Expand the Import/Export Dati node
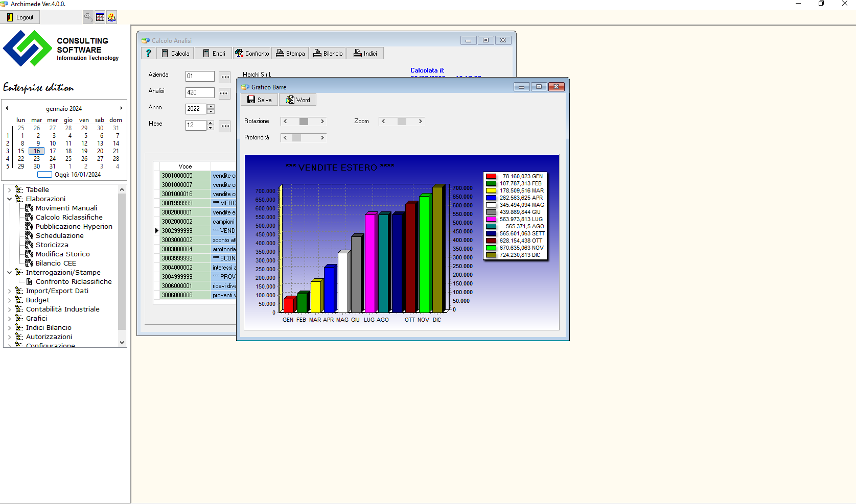The image size is (856, 504). tap(9, 291)
